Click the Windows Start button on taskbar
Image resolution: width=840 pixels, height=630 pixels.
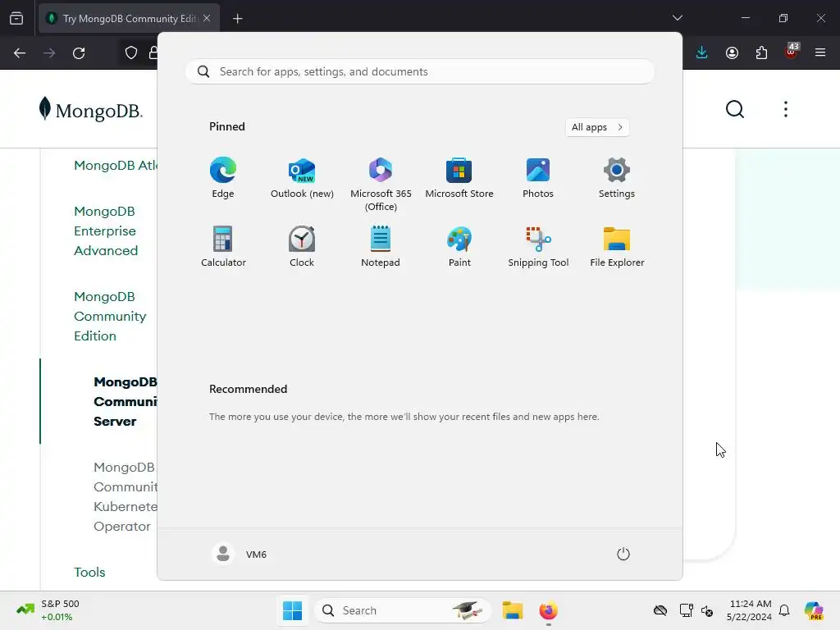(292, 610)
